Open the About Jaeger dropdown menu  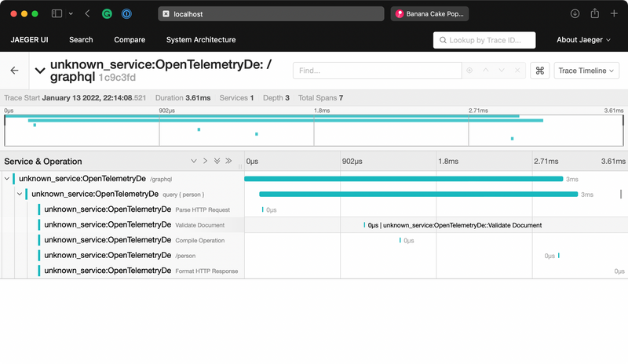pos(583,40)
